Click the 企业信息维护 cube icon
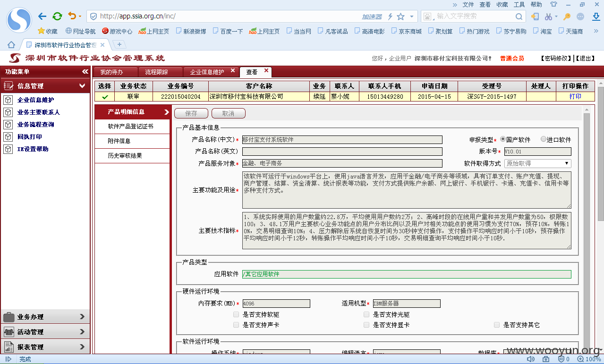The height and width of the screenshot is (364, 604). click(8, 100)
